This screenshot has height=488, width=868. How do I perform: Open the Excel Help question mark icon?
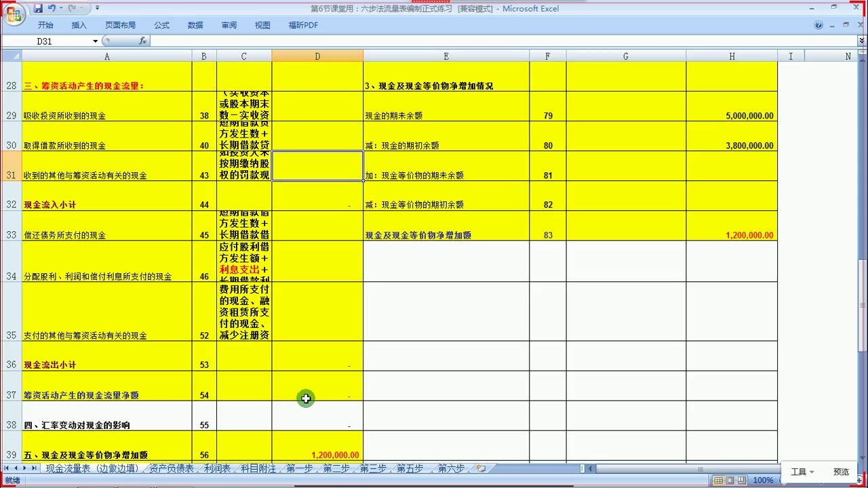point(818,25)
